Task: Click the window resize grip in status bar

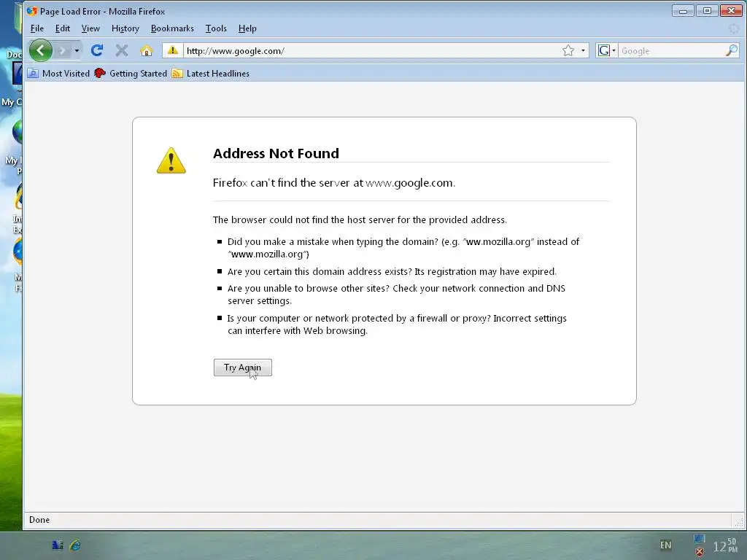Action: (x=738, y=521)
